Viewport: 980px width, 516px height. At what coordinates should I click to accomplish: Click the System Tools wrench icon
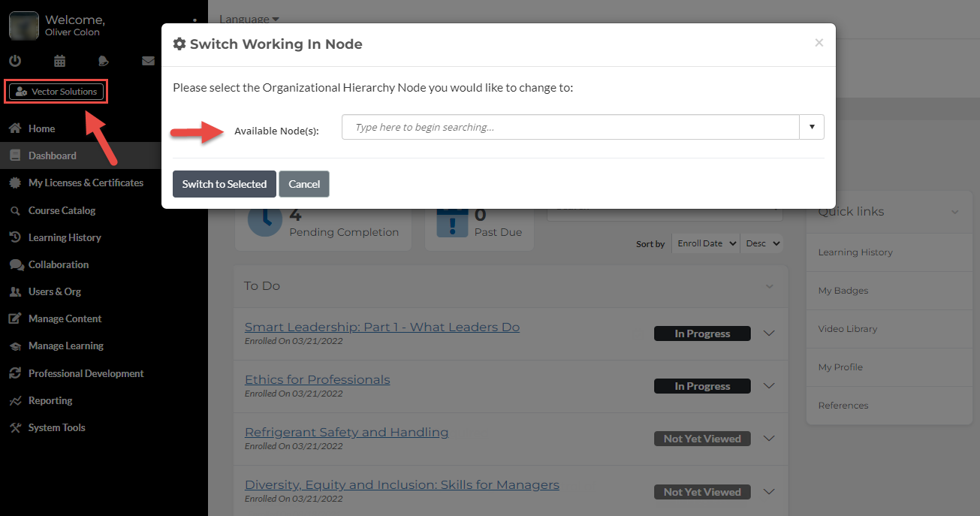14,427
